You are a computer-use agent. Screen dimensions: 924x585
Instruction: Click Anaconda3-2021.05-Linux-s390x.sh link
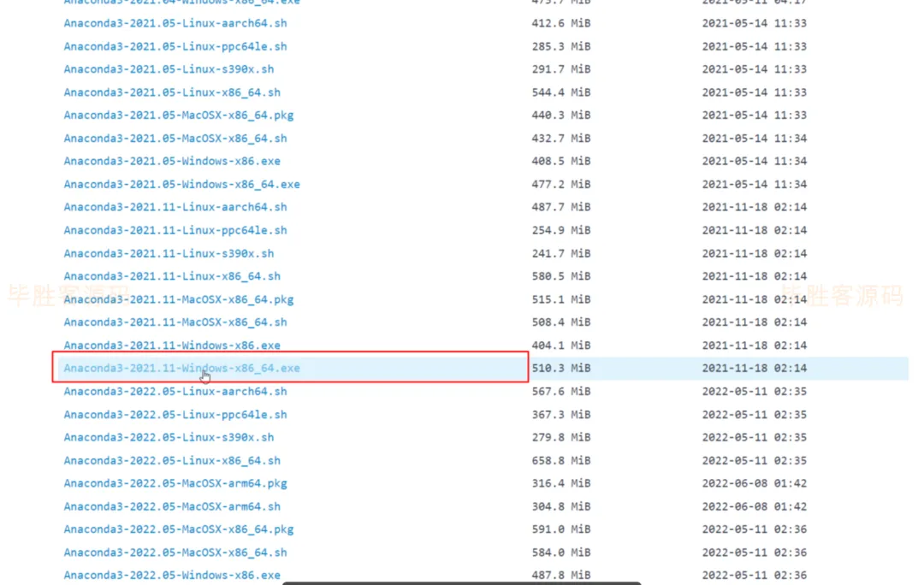tap(169, 69)
